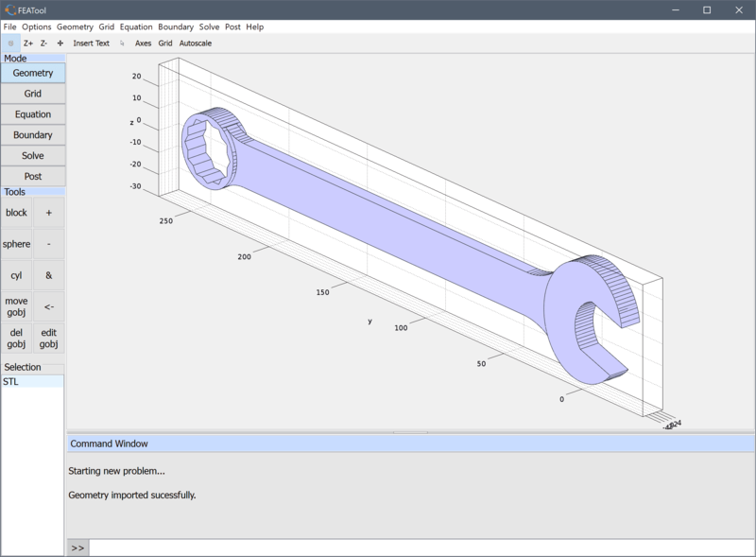Open the Geometry menu

[x=75, y=27]
